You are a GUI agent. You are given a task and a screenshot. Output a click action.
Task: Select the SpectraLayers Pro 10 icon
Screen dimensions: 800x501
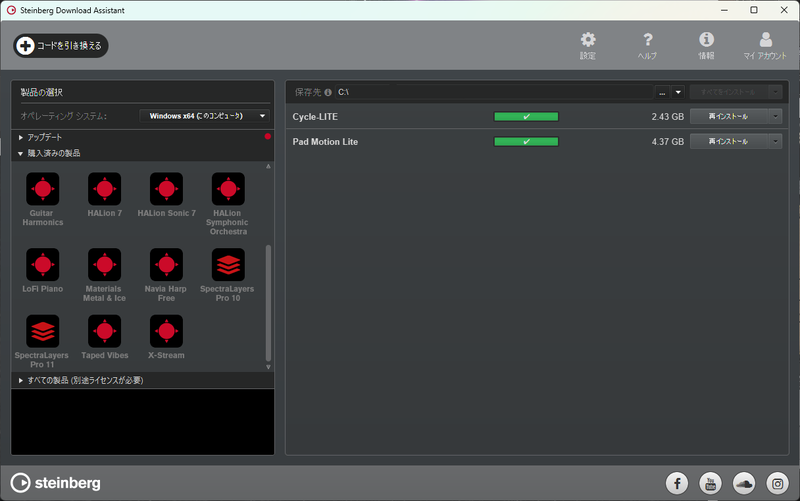228,265
